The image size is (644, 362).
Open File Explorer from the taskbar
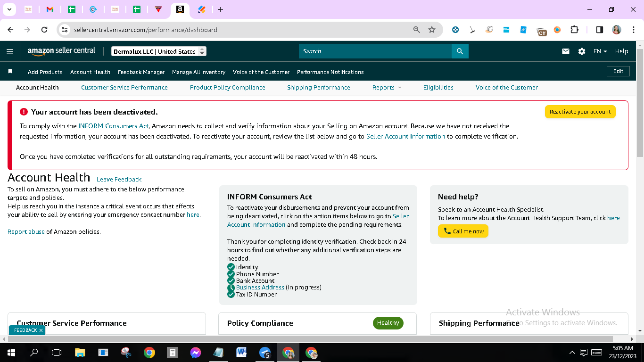click(80, 353)
